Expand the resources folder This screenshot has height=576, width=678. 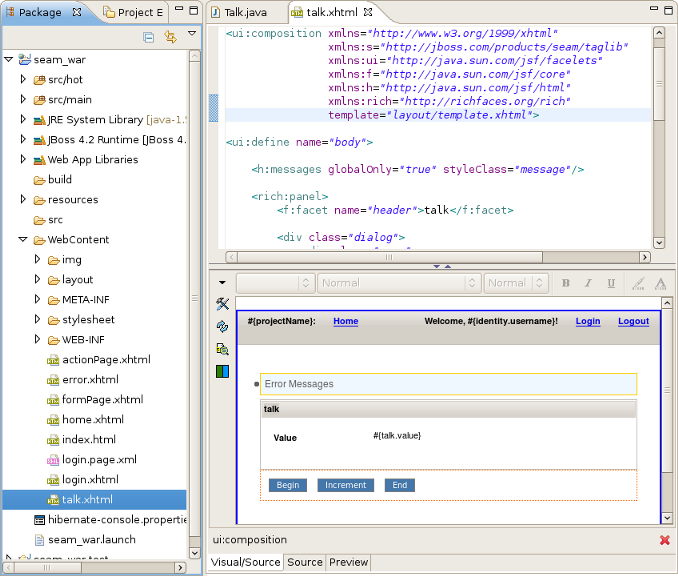pos(23,199)
